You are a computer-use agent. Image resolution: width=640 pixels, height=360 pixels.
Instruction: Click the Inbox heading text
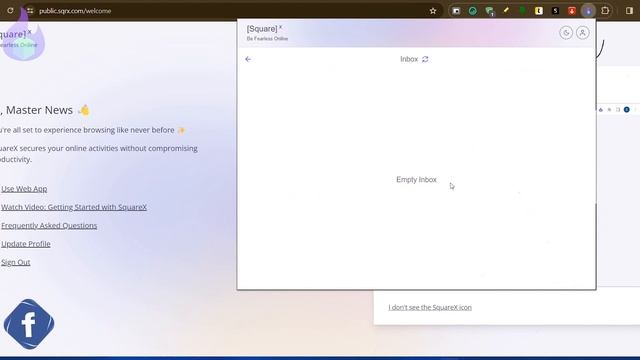409,59
